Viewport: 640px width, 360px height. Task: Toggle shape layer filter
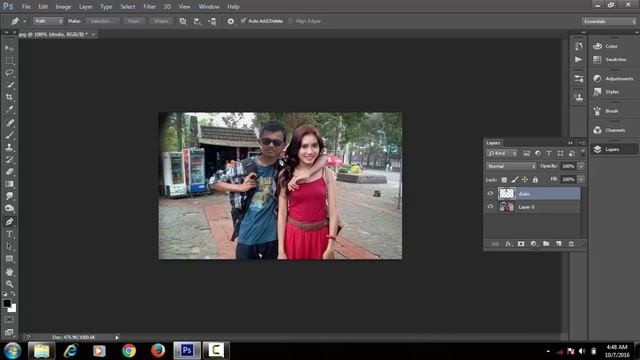pyautogui.click(x=560, y=153)
